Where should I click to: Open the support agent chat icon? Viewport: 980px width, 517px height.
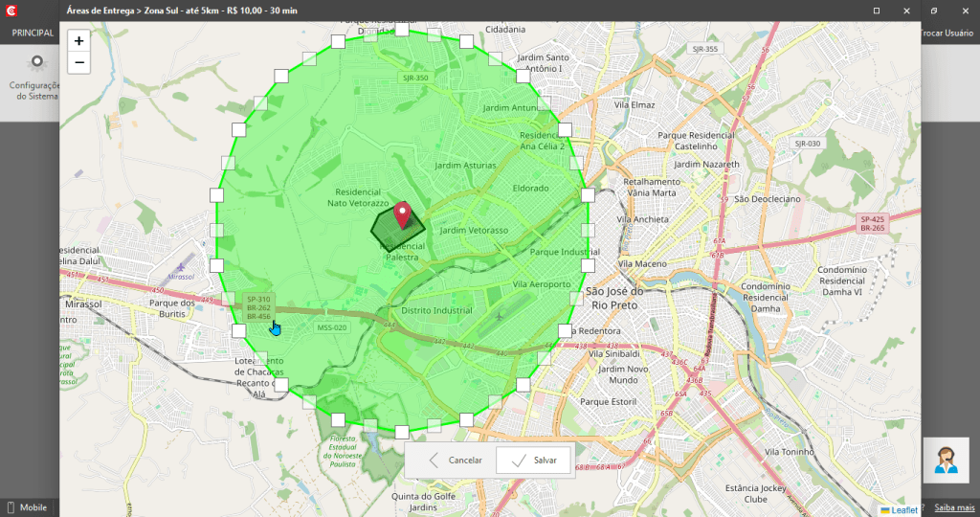[x=947, y=461]
